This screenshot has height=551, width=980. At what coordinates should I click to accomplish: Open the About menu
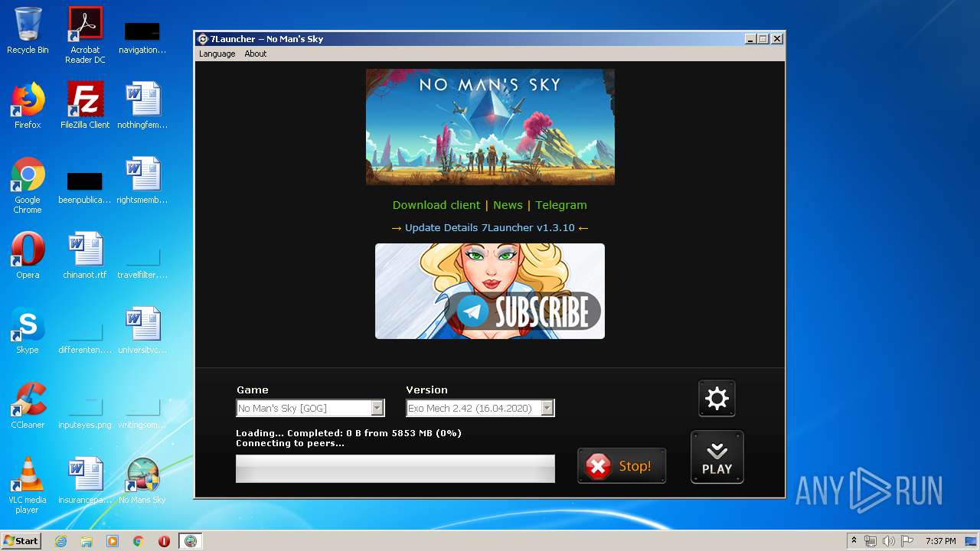[x=256, y=54]
